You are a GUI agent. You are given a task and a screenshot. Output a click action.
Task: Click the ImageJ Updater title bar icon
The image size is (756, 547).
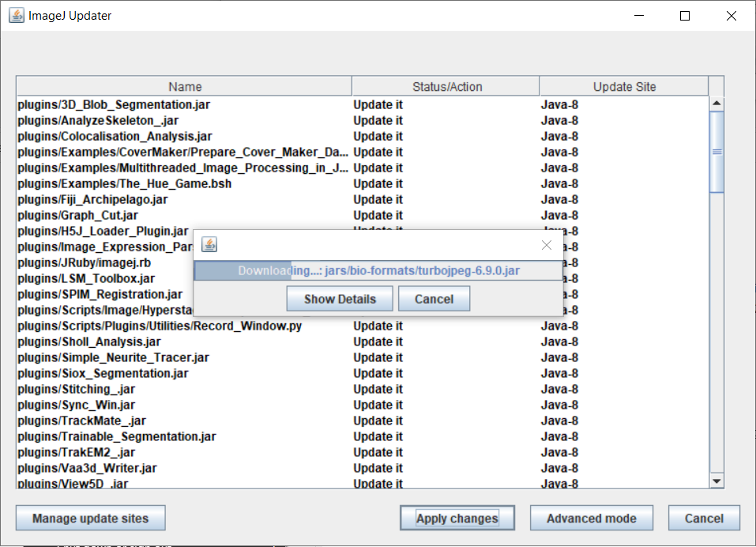(17, 16)
